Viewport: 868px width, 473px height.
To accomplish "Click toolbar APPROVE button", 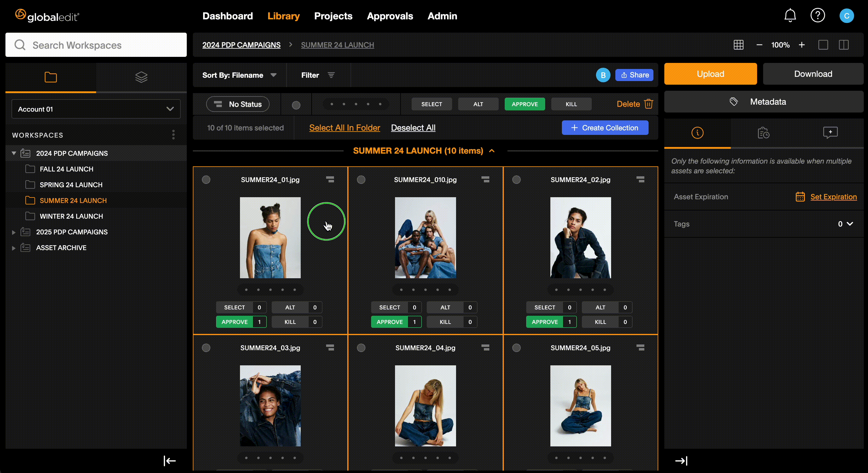I will 525,104.
